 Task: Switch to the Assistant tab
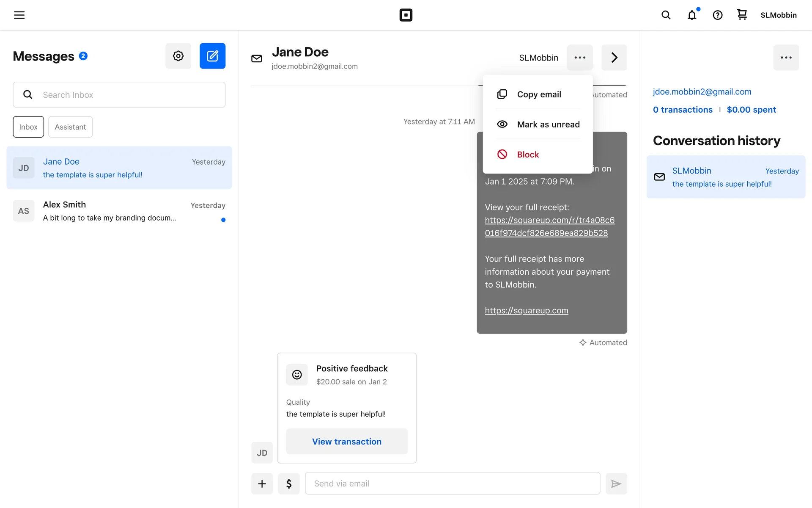[x=70, y=127]
